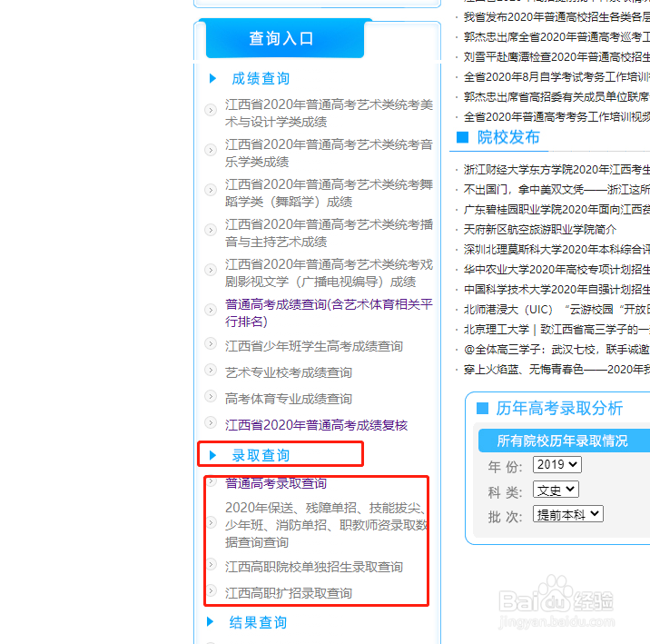Open the 批次 dropdown showing 提前本科
650x644 pixels.
tap(568, 514)
